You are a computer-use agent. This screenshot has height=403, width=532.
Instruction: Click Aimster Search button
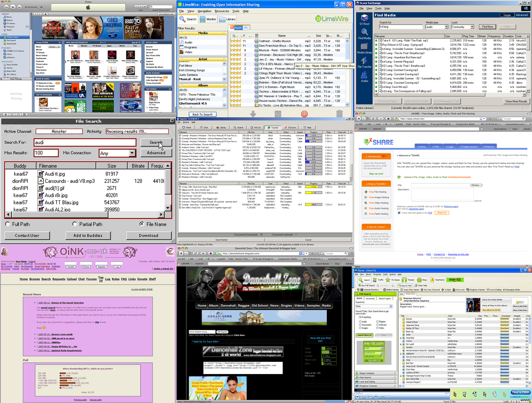(x=156, y=142)
